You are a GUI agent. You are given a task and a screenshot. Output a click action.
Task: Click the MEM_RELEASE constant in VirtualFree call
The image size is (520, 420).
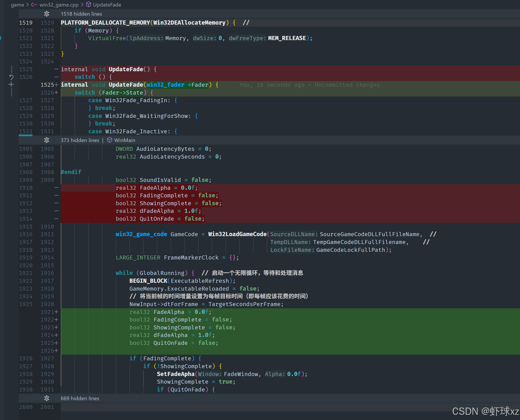point(287,38)
